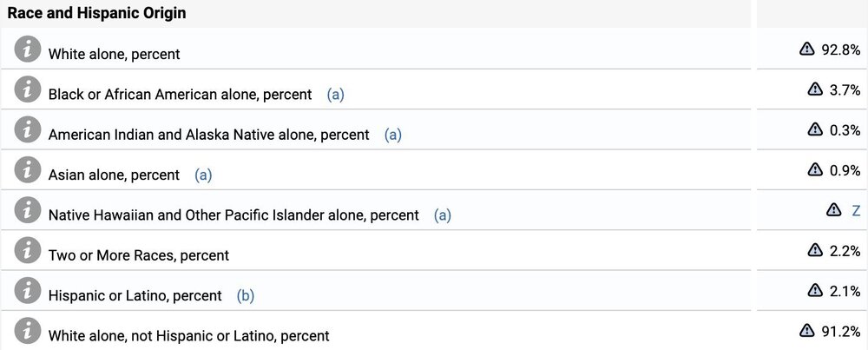This screenshot has width=868, height=350.
Task: Open footnote (a) on Black or African American row
Action: pyautogui.click(x=335, y=94)
